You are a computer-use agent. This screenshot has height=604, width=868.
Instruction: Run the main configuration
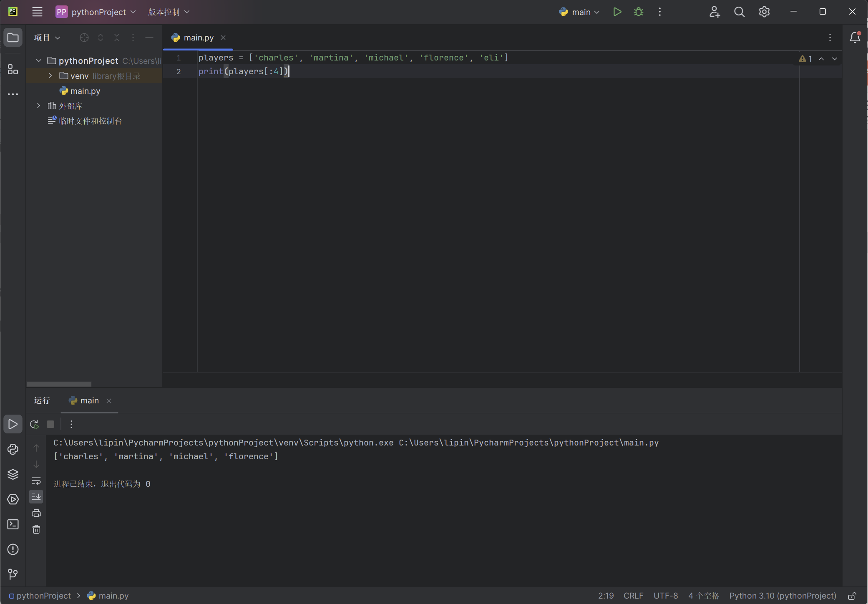coord(617,12)
